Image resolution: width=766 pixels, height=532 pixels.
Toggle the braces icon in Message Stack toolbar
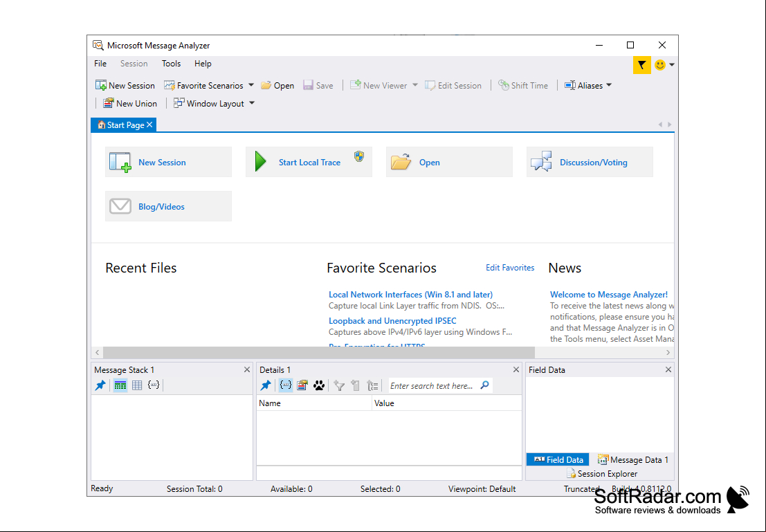(x=154, y=385)
